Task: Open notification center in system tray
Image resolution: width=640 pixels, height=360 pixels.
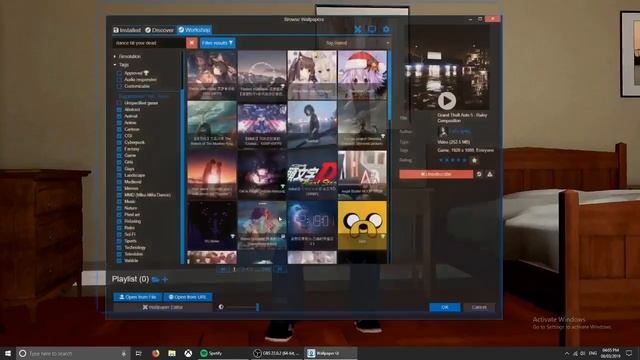Action: coord(630,353)
